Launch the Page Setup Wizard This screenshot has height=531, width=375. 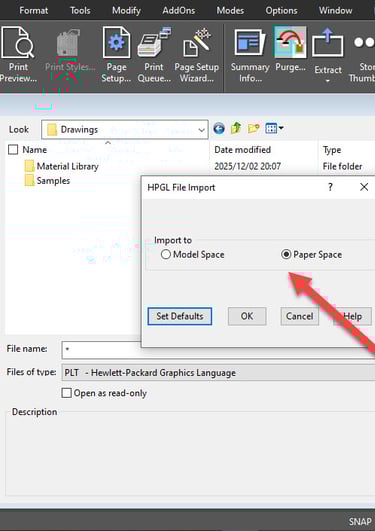click(196, 55)
